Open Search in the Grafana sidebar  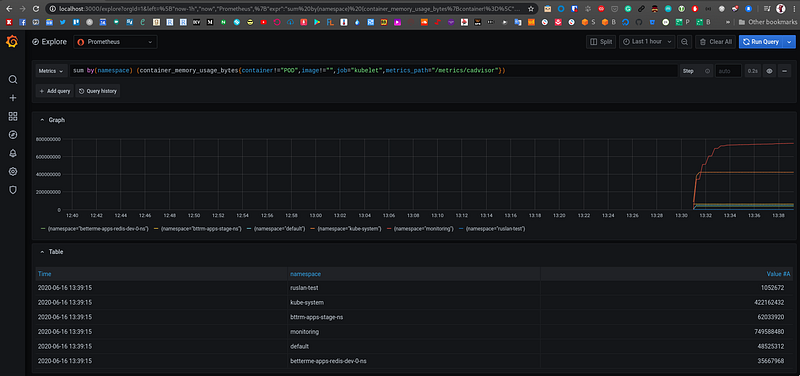[x=13, y=80]
